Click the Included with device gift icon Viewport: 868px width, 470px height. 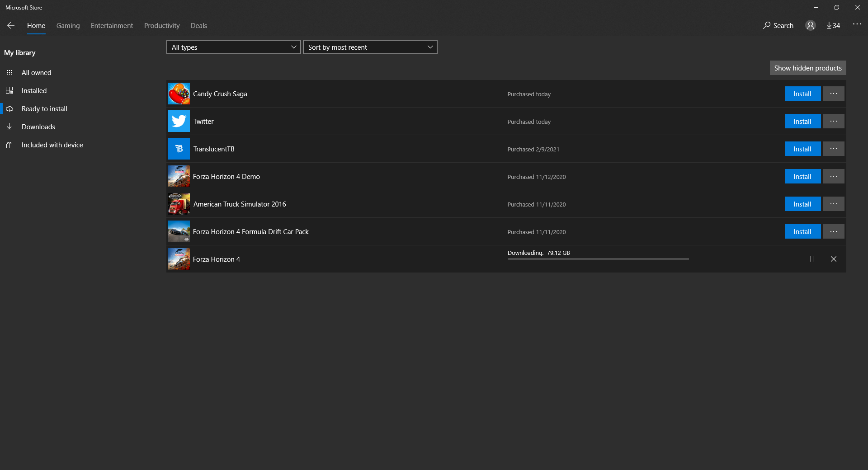tap(9, 145)
